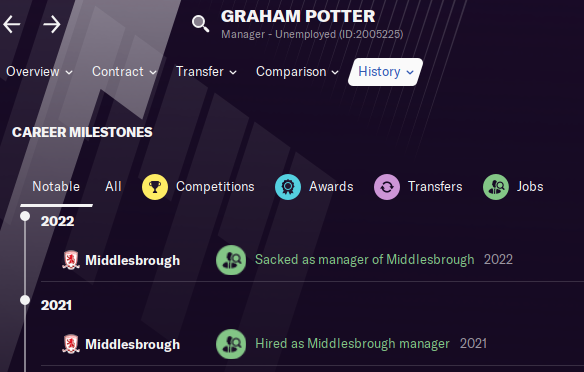Expand the Transfer dropdown menu
The height and width of the screenshot is (372, 584).
coord(206,71)
